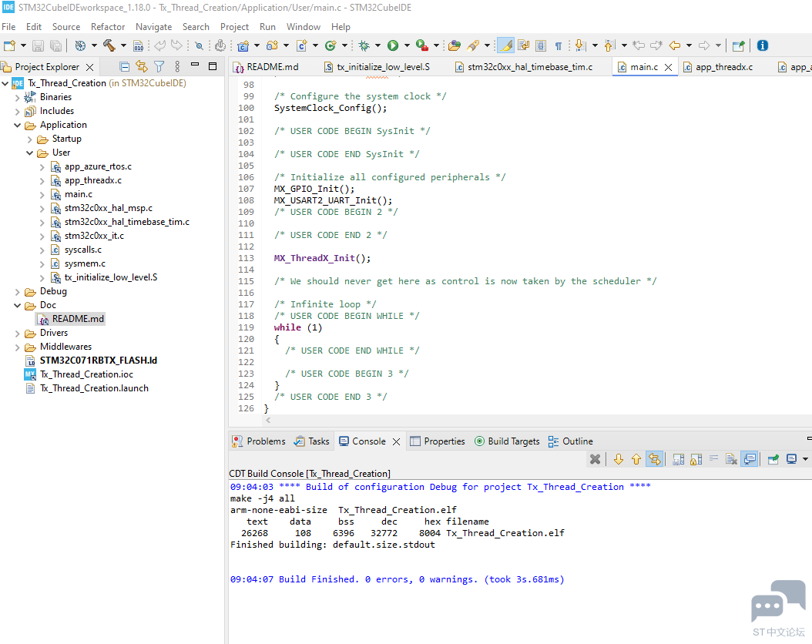Open the Problems view tab
Viewport: 812px width, 644px height.
(x=260, y=441)
